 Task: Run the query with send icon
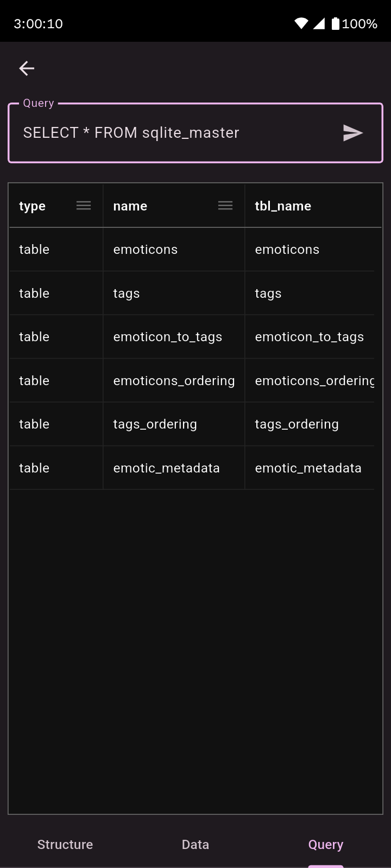tap(352, 133)
